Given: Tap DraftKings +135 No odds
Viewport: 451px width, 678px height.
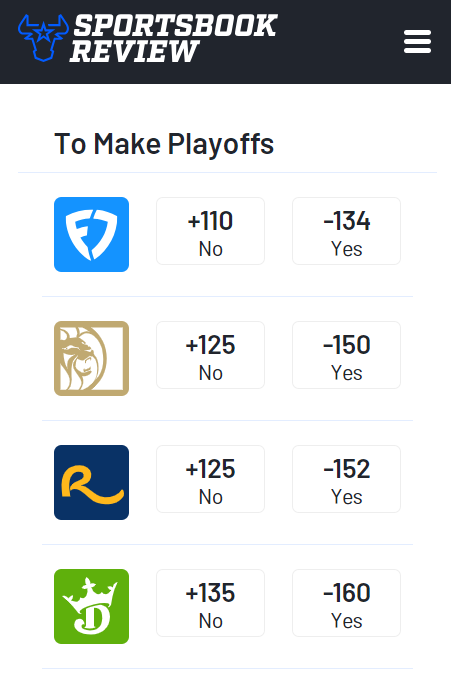Looking at the screenshot, I should click(211, 603).
